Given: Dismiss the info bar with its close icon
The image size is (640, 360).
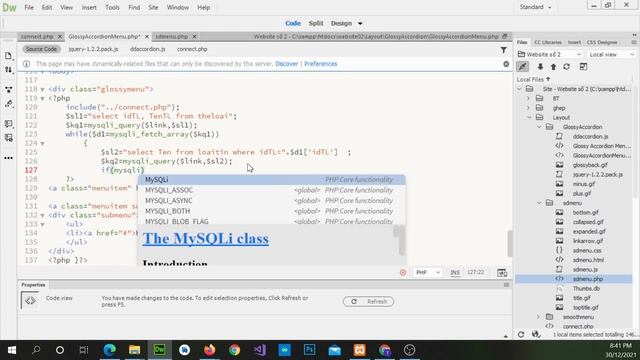Looking at the screenshot, I should [x=506, y=64].
